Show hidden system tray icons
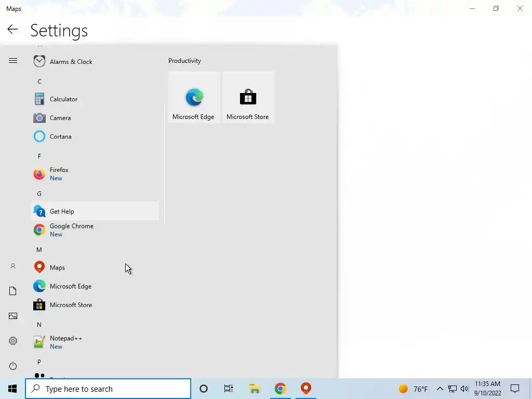The image size is (532, 399). point(440,389)
